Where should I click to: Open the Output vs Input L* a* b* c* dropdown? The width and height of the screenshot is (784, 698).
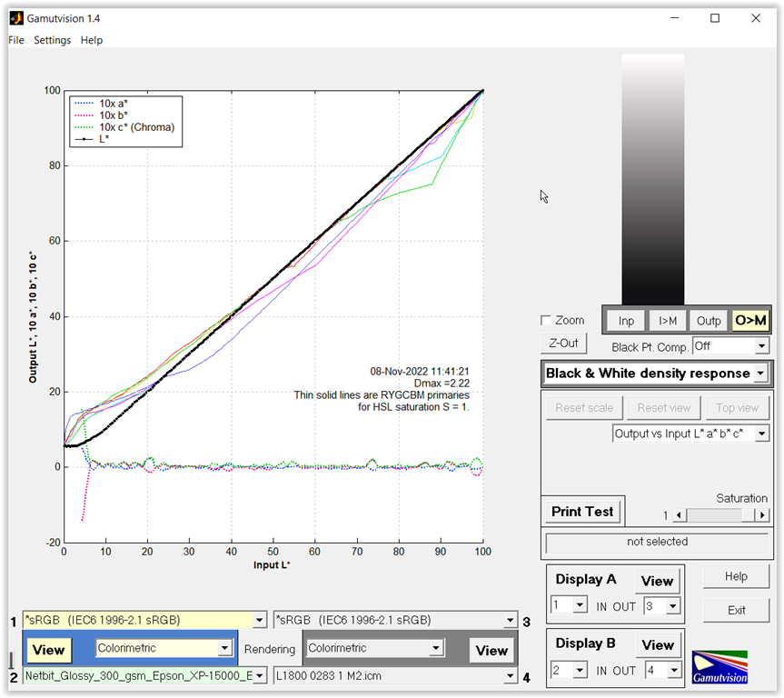click(760, 434)
